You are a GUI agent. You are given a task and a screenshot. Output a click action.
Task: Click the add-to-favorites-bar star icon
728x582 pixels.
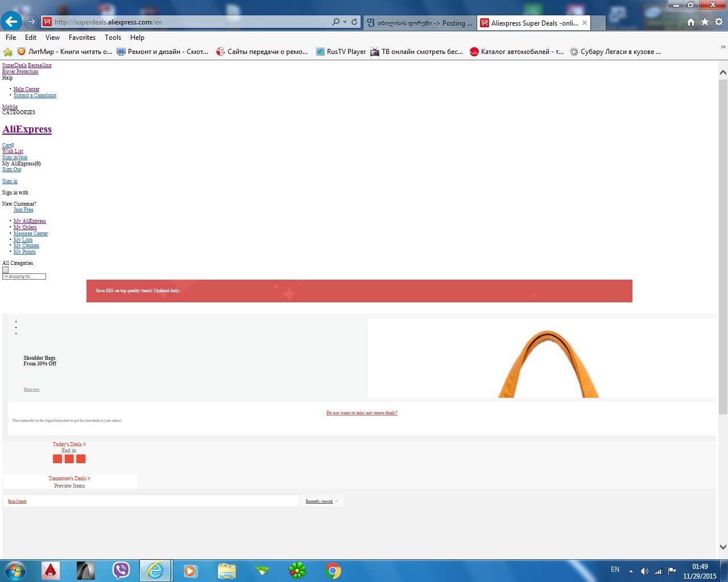pos(8,52)
